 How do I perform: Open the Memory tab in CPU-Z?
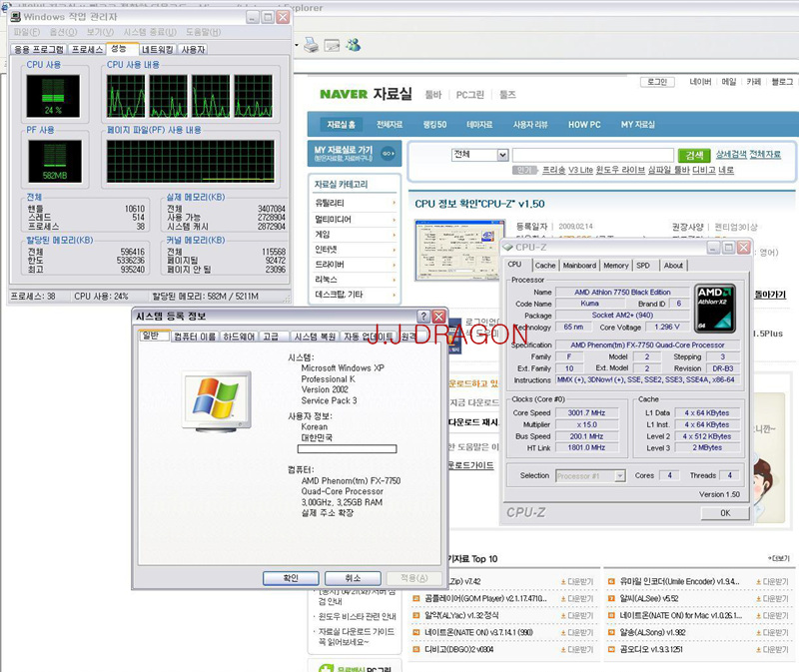point(616,266)
